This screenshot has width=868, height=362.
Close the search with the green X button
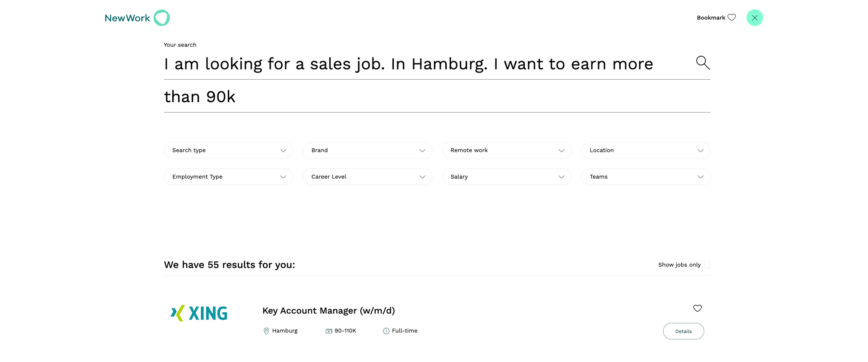755,18
